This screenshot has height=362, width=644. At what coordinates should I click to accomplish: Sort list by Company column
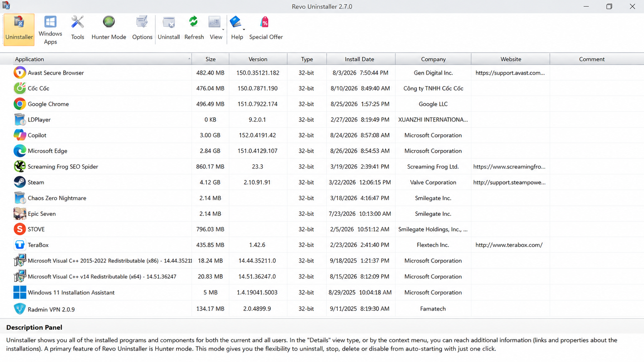tap(433, 59)
